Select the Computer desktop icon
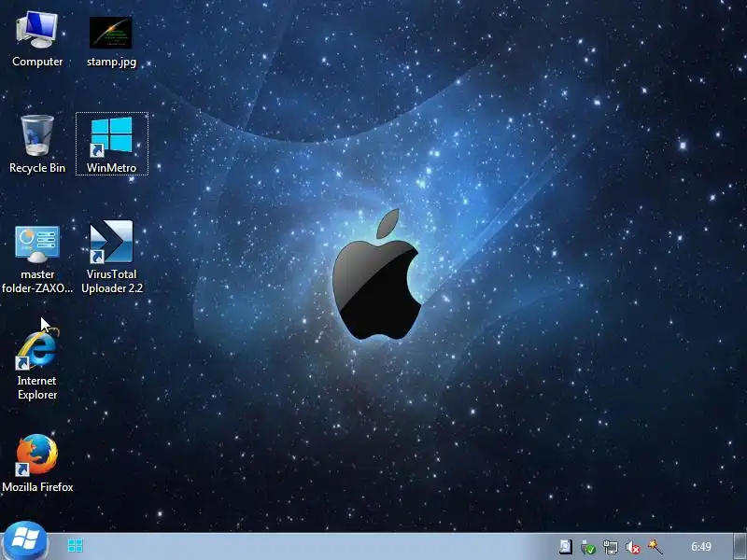Viewport: 747px width, 560px height. tap(37, 31)
